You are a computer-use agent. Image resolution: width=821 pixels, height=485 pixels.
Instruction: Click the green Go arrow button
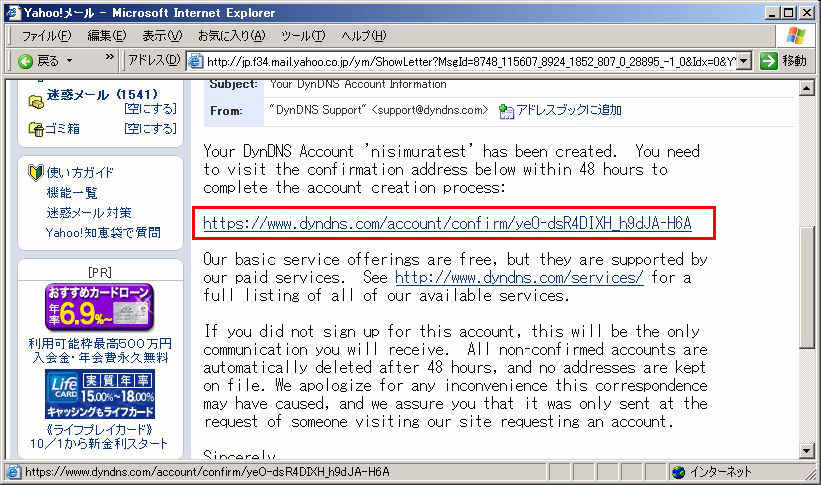(x=768, y=61)
